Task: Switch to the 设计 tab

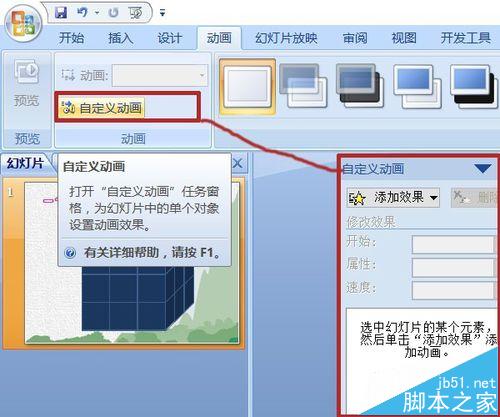Action: coord(170,38)
